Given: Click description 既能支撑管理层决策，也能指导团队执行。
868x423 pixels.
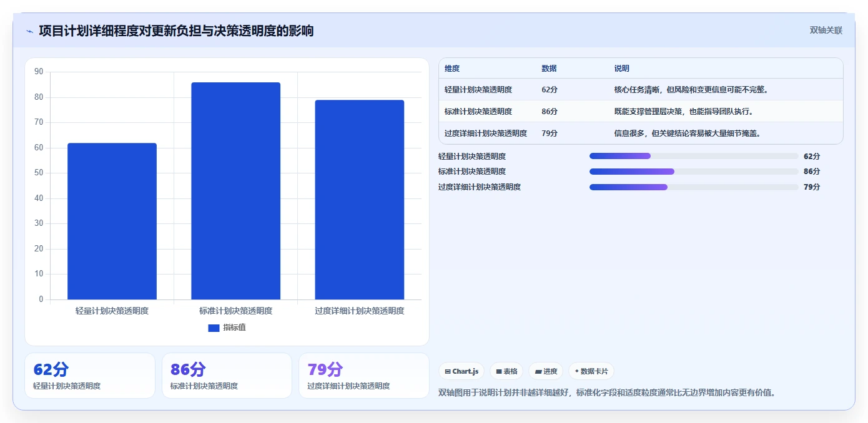Looking at the screenshot, I should [684, 112].
